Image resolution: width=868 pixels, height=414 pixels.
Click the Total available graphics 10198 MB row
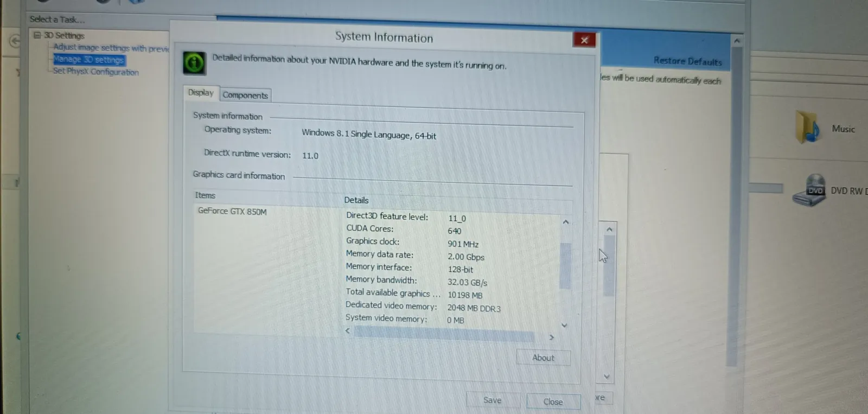coord(414,294)
